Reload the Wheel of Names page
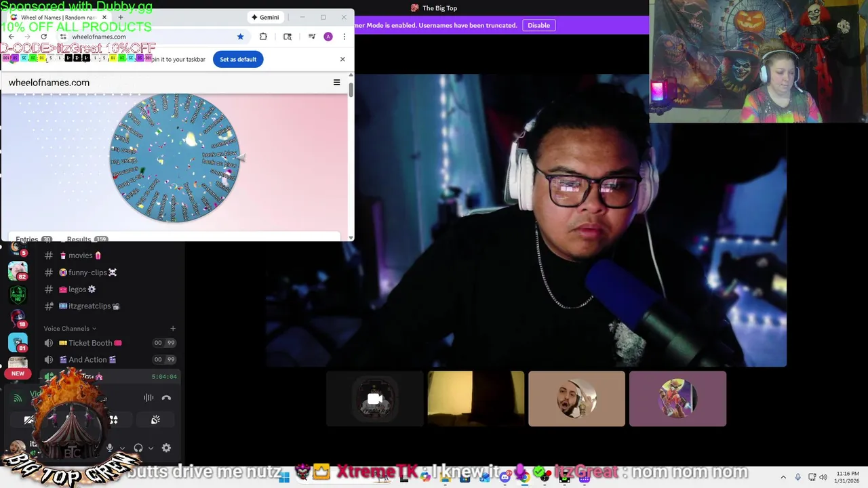This screenshot has height=488, width=868. 44,37
